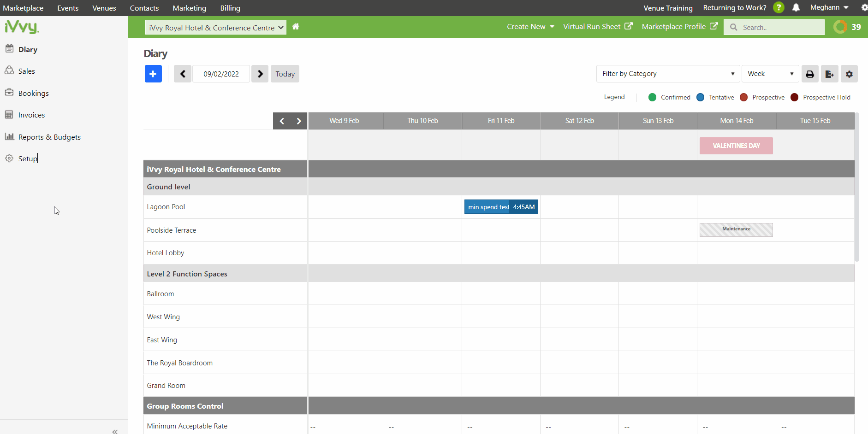Click Returning to Work? link
This screenshot has width=868, height=434.
pos(735,7)
